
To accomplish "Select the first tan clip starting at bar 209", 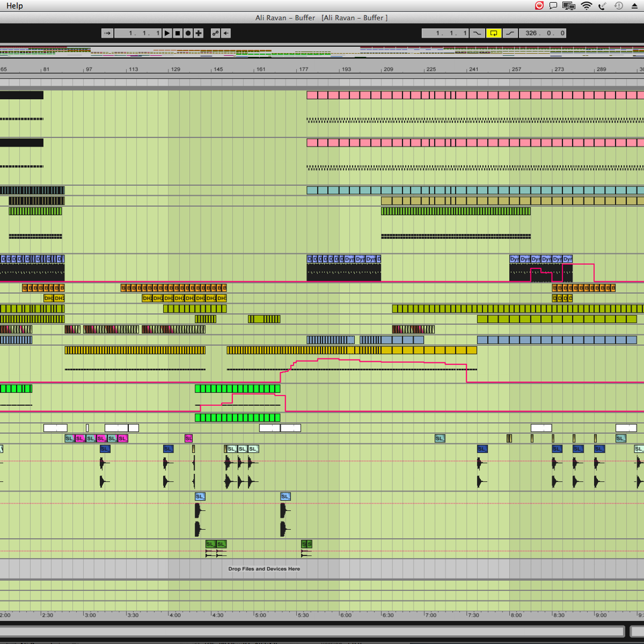I will coord(387,201).
